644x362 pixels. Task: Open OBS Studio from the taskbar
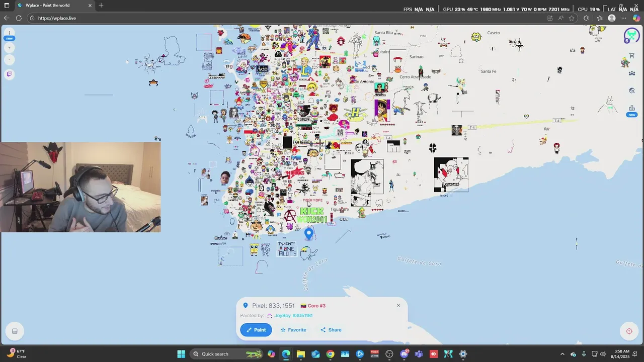[x=389, y=354]
